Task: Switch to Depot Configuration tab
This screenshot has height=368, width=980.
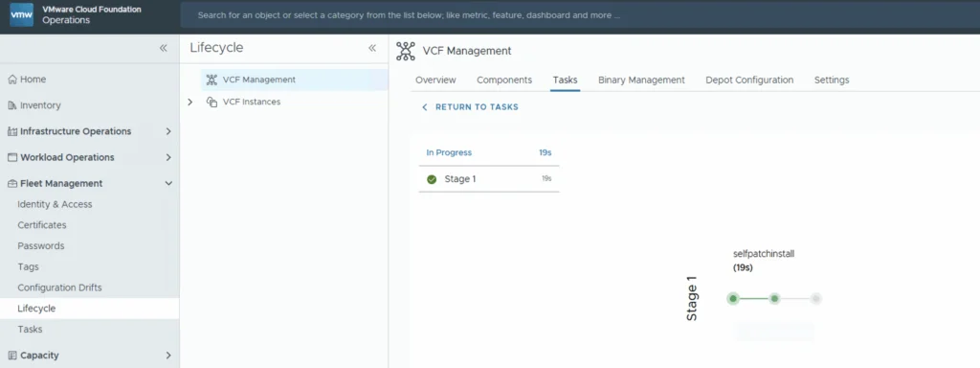Action: [x=749, y=80]
